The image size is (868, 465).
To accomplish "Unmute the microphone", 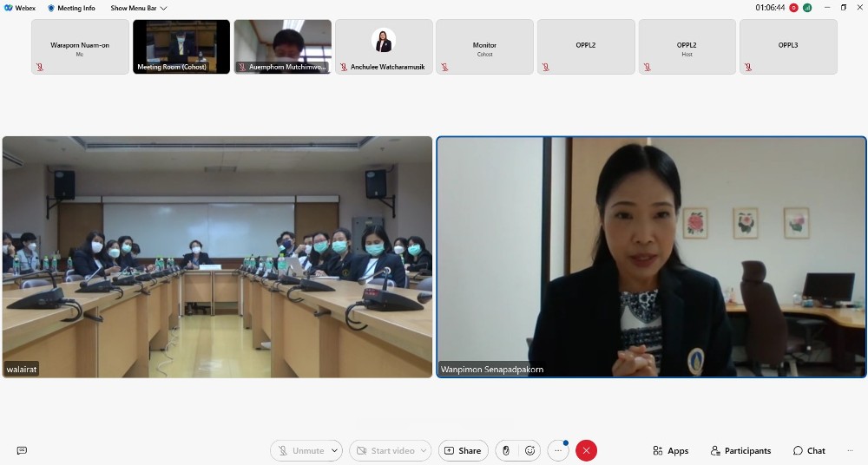I will 300,451.
